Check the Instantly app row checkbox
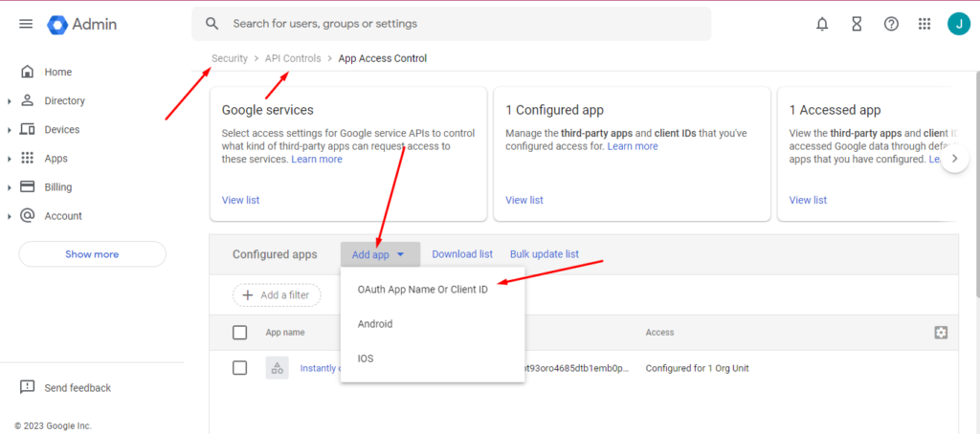This screenshot has width=980, height=434. (x=239, y=368)
